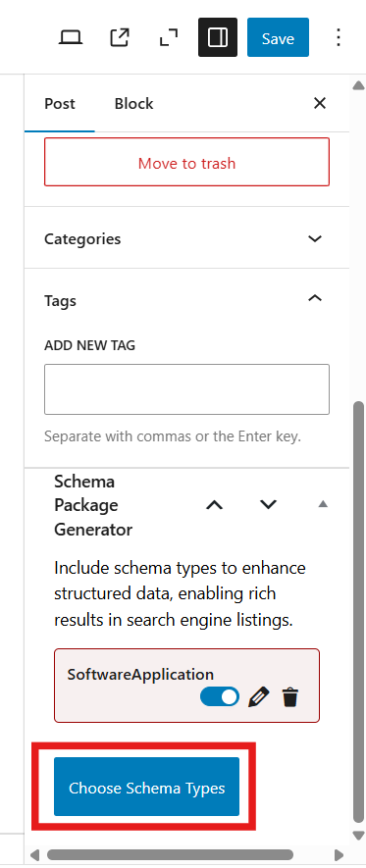Open the device preview laptop icon
The width and height of the screenshot is (366, 868).
pyautogui.click(x=71, y=38)
